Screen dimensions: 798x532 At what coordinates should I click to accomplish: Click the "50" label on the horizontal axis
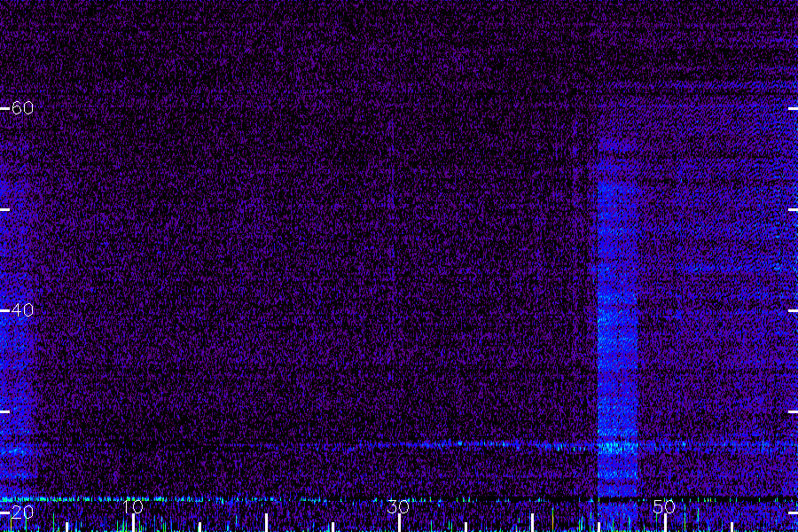[x=664, y=506]
